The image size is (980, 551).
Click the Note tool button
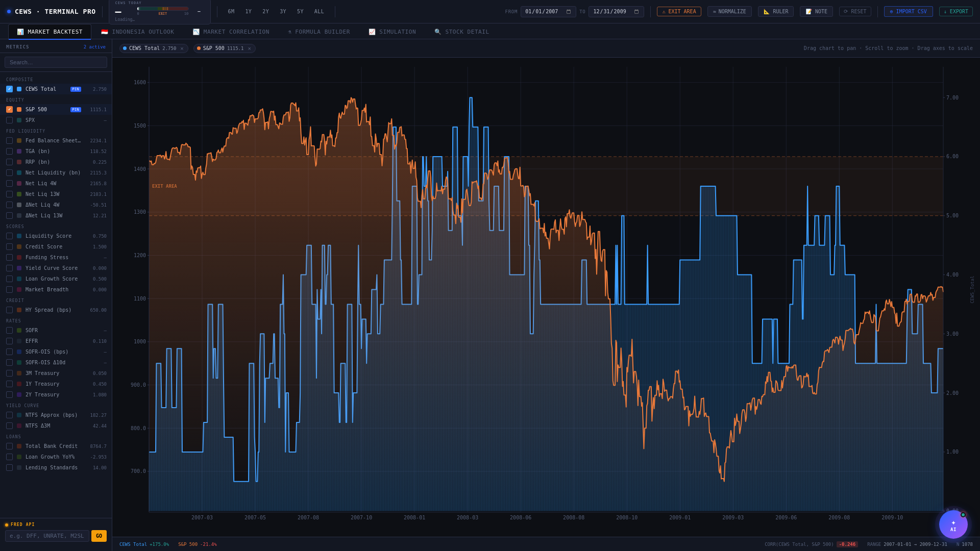[816, 12]
